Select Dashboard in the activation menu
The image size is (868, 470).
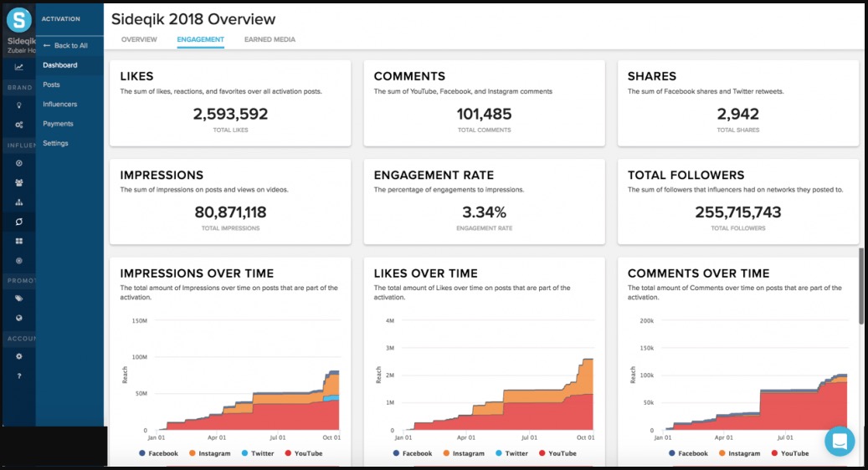pos(59,65)
